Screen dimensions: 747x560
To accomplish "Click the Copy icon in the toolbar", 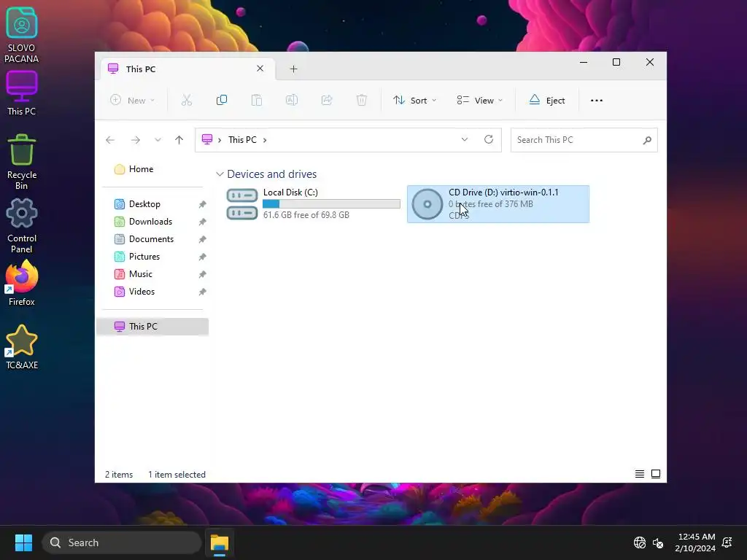I will pyautogui.click(x=222, y=100).
